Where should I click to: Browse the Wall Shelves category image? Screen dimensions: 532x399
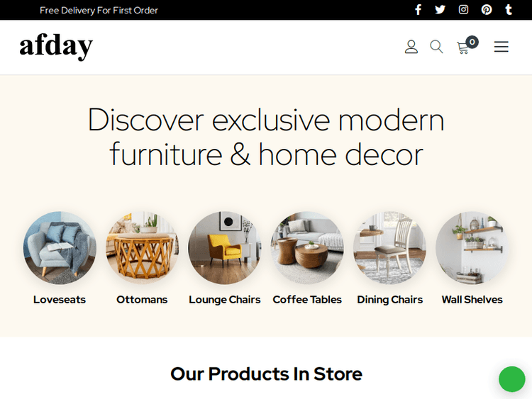tap(472, 248)
